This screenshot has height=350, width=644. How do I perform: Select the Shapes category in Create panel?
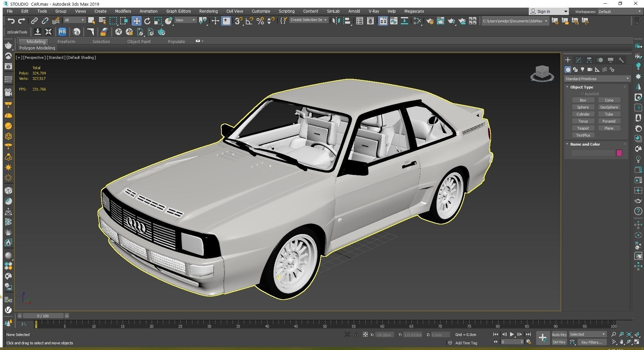575,69
